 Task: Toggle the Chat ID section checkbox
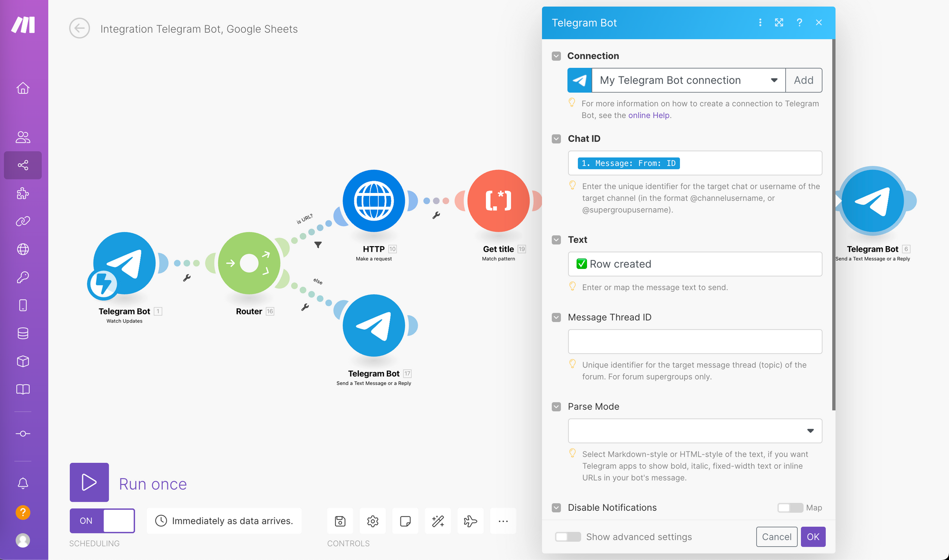(x=556, y=139)
